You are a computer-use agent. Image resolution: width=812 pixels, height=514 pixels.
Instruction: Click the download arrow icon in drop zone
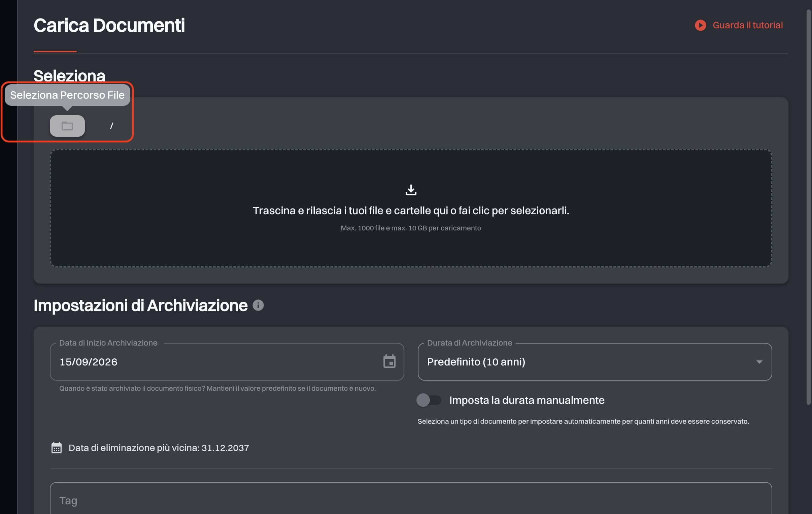411,190
